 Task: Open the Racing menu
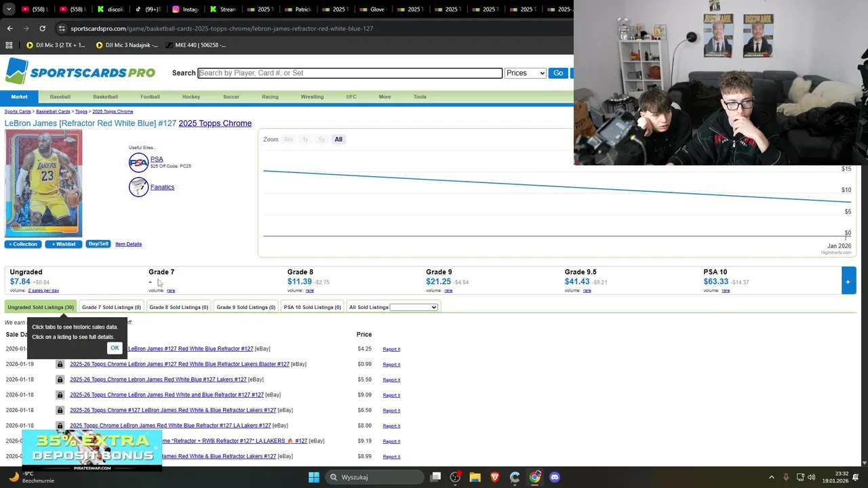[270, 97]
